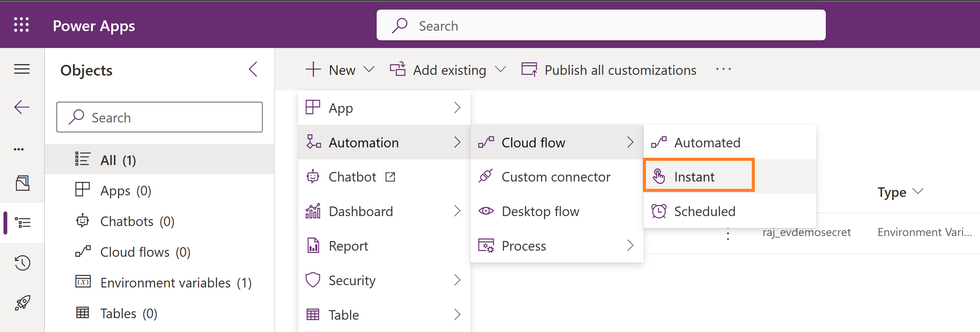This screenshot has height=332, width=980.
Task: Choose Scheduled cloud flow option
Action: 704,211
